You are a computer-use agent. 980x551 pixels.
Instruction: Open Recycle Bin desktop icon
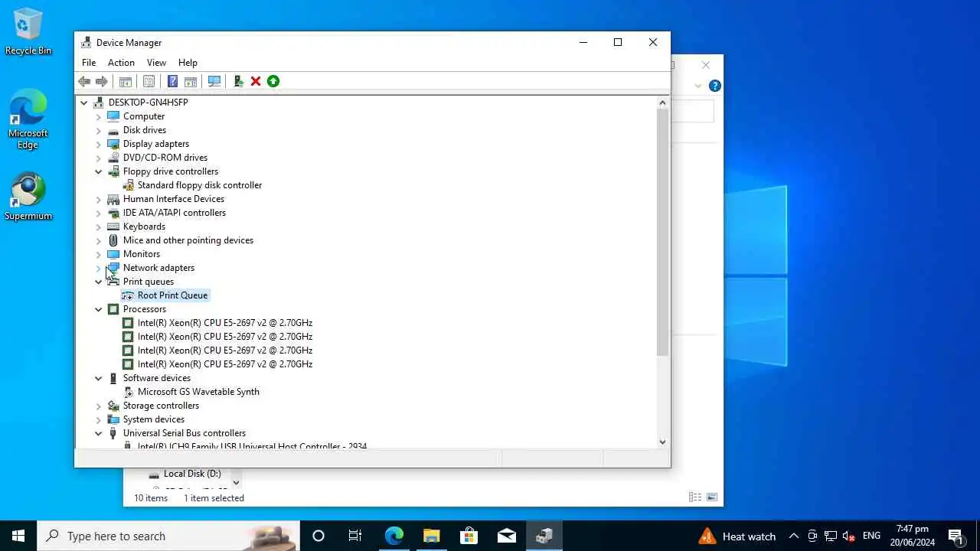coord(28,32)
